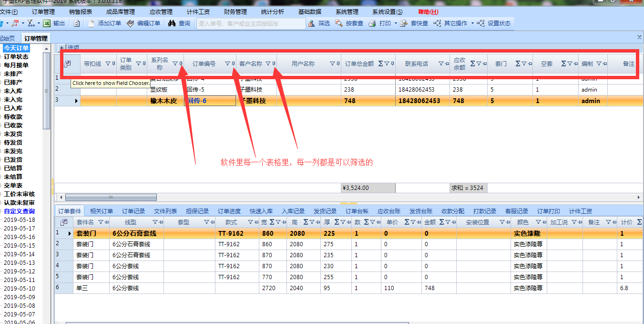Open the field chooser icon in the upper grid
The image size is (644, 324).
[x=67, y=64]
